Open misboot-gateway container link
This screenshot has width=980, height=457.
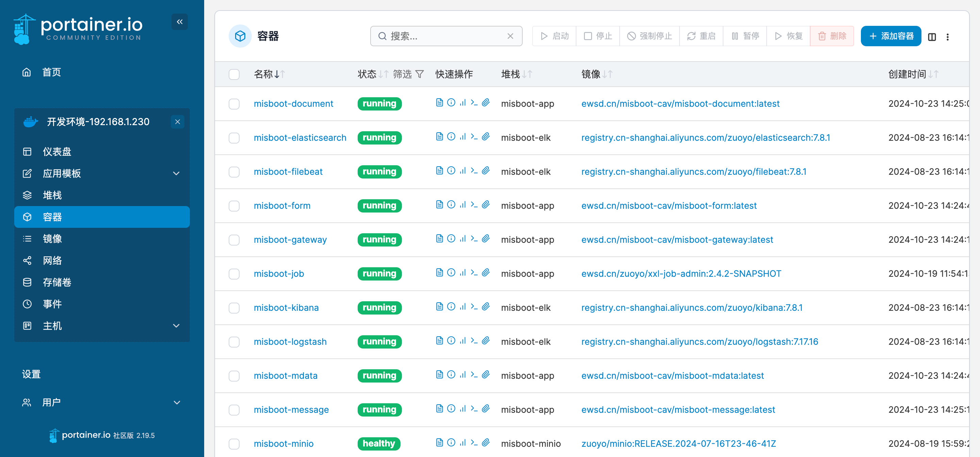290,240
